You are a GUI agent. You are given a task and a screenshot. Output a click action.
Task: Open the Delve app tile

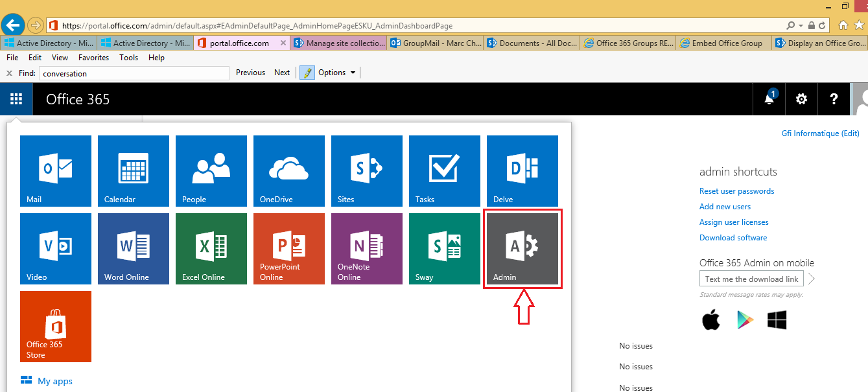[x=522, y=171]
